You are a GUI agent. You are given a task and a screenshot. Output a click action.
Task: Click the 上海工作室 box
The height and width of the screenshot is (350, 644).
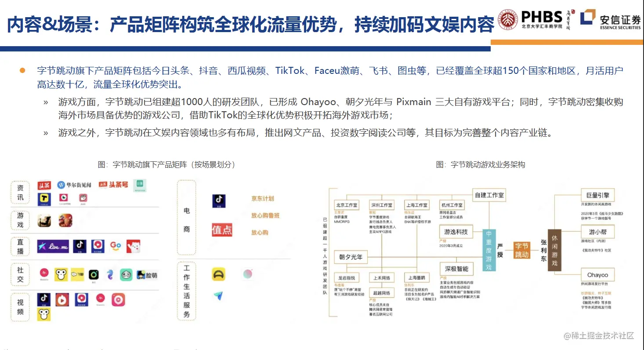pos(417,205)
